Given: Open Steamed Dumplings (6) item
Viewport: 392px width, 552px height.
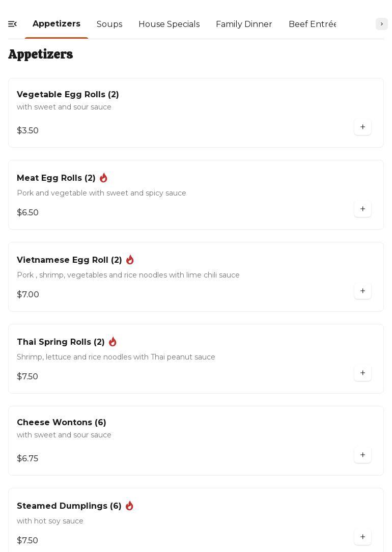Looking at the screenshot, I should click(69, 506).
